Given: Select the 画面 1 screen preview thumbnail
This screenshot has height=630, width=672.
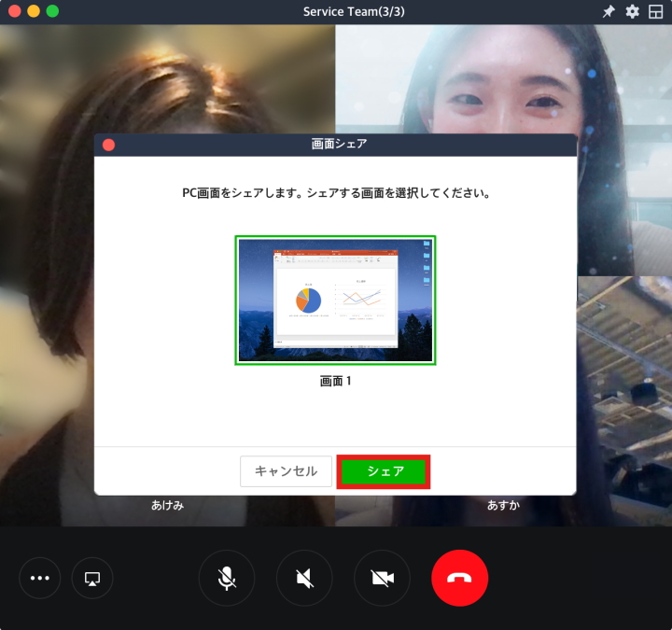Looking at the screenshot, I should (x=335, y=300).
